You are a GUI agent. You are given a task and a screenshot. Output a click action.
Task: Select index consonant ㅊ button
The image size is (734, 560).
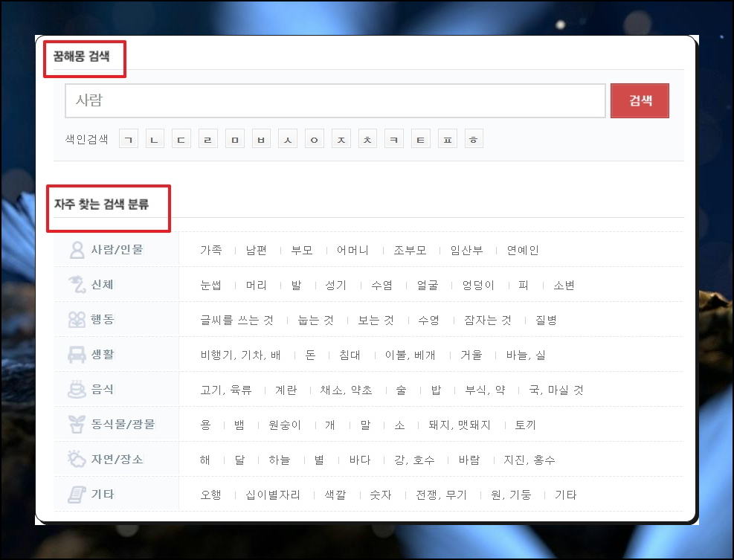pyautogui.click(x=367, y=139)
